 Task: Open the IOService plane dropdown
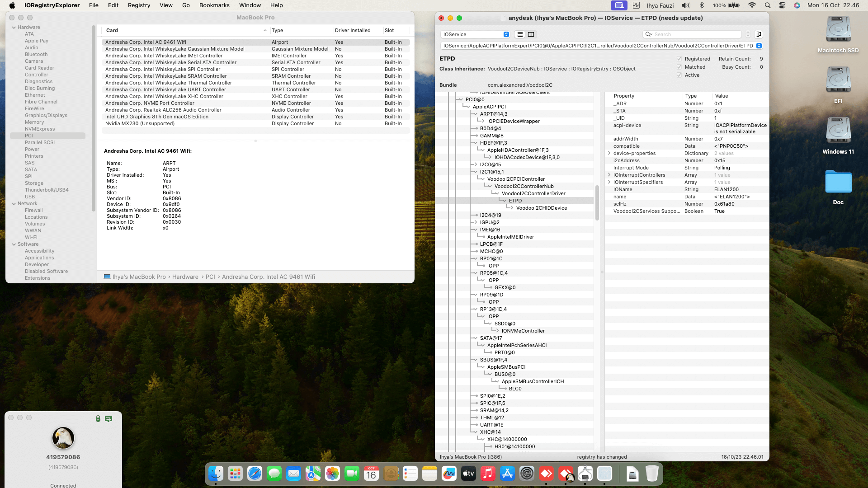coord(475,34)
